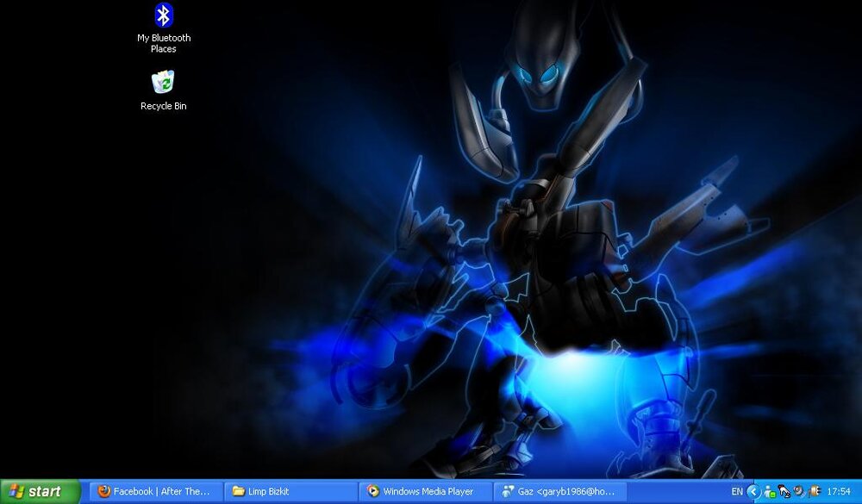The height and width of the screenshot is (504, 862).
Task: Click the system clock showing 17:54
Action: [x=839, y=491]
